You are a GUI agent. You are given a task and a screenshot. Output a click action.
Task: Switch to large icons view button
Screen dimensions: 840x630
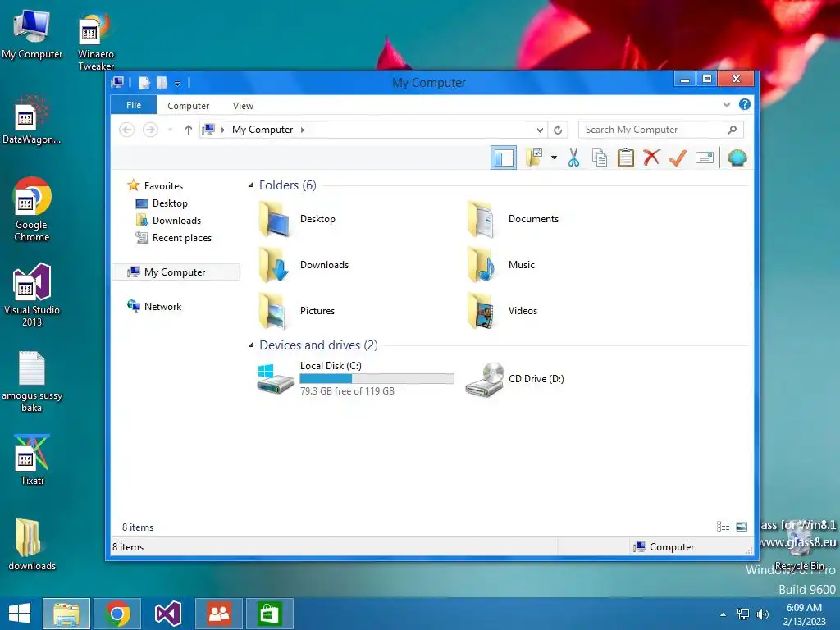pyautogui.click(x=742, y=527)
